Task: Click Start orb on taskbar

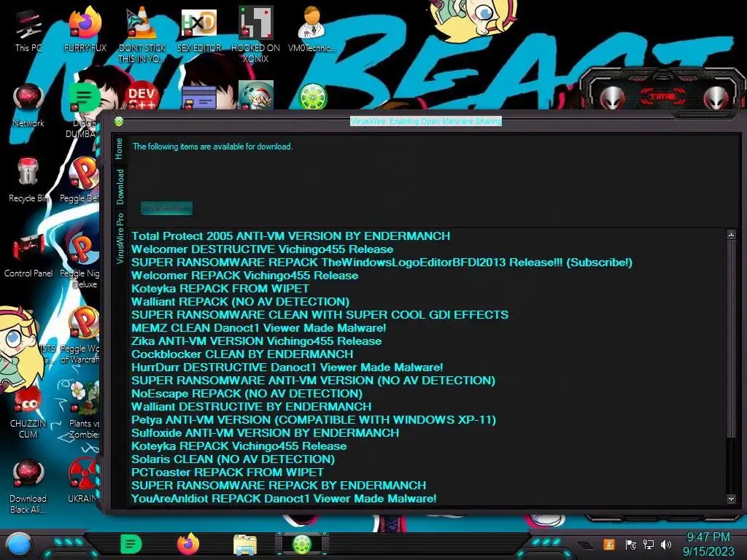Action: pos(18,544)
